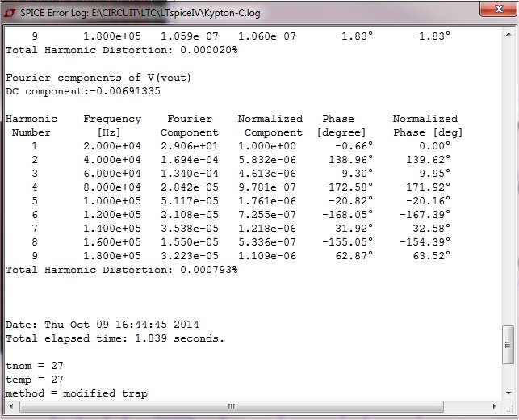
Task: Click the horizontal scrollbar right arrow
Action: click(x=495, y=406)
